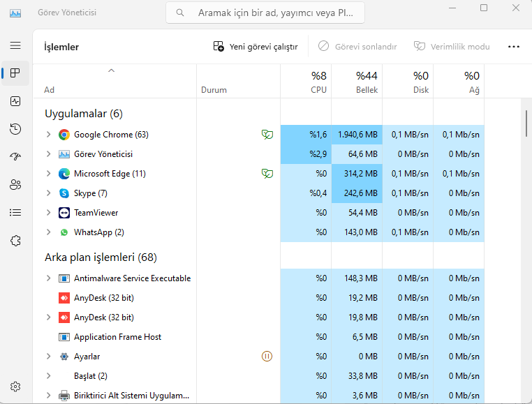Viewport: 532px width, 404px height.
Task: Switch to the Details list sidebar icon
Action: (x=15, y=213)
